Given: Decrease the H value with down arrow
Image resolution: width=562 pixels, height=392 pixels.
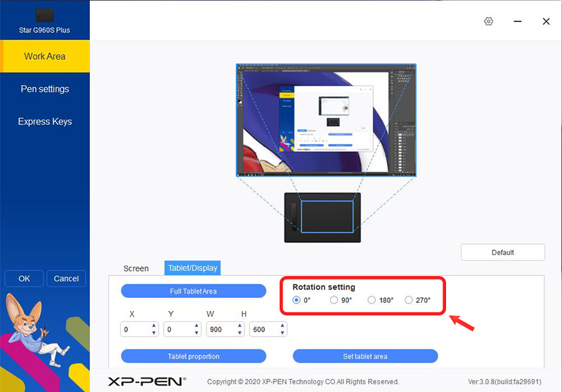Looking at the screenshot, I should [282, 333].
